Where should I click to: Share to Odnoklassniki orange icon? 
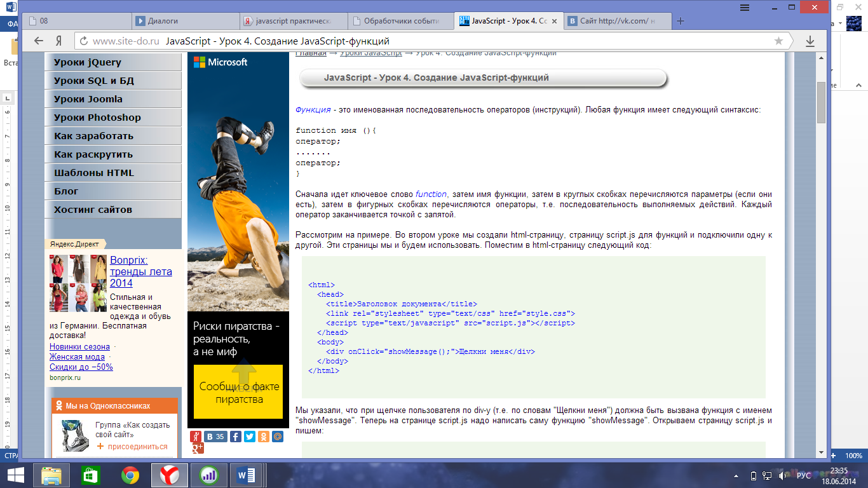pyautogui.click(x=263, y=437)
